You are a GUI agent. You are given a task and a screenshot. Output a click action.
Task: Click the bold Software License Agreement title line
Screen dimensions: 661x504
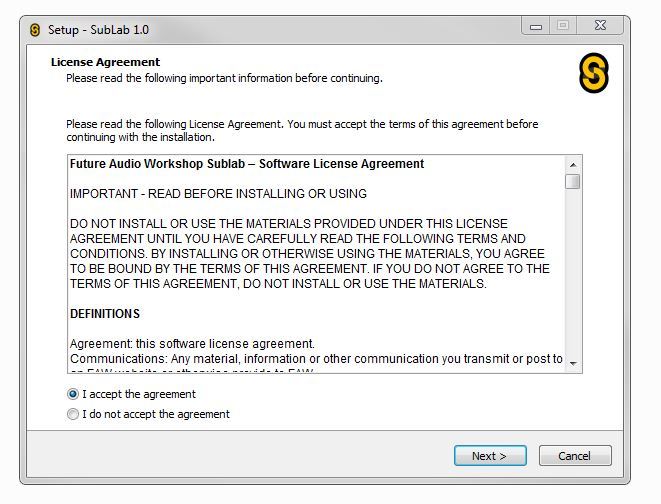(247, 164)
